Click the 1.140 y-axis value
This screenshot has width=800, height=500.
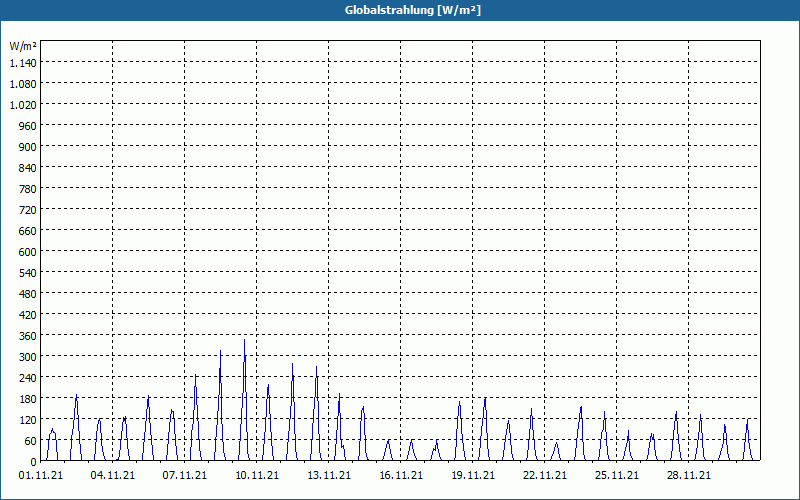[23, 63]
